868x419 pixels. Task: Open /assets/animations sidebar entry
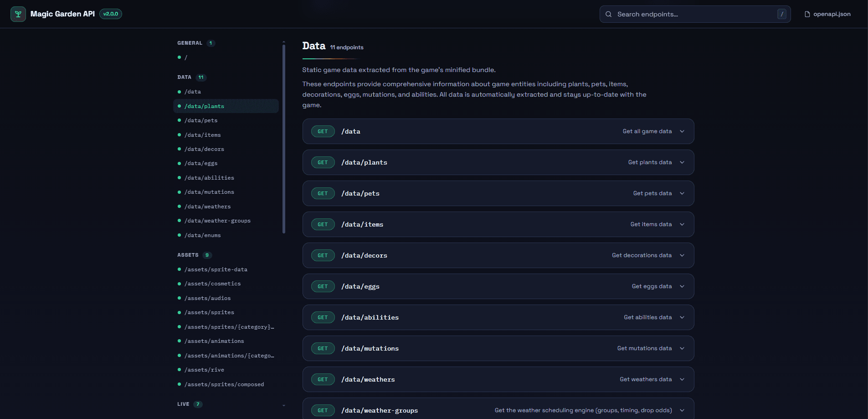click(226, 341)
